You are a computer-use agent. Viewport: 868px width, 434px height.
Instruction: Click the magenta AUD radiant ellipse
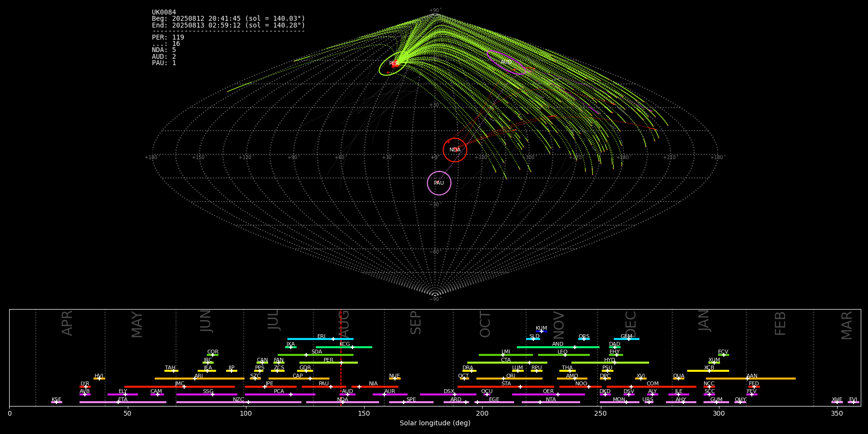506,62
